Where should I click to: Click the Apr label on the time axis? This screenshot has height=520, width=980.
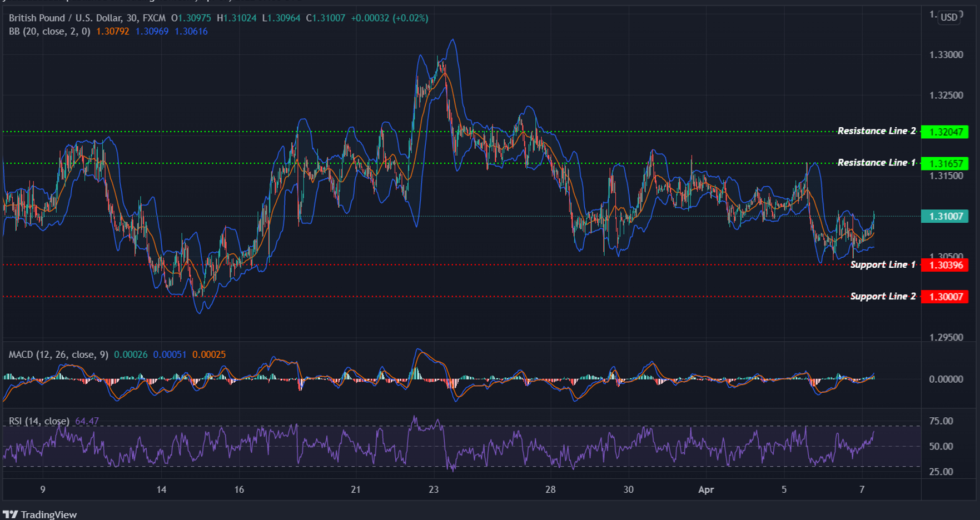point(707,490)
